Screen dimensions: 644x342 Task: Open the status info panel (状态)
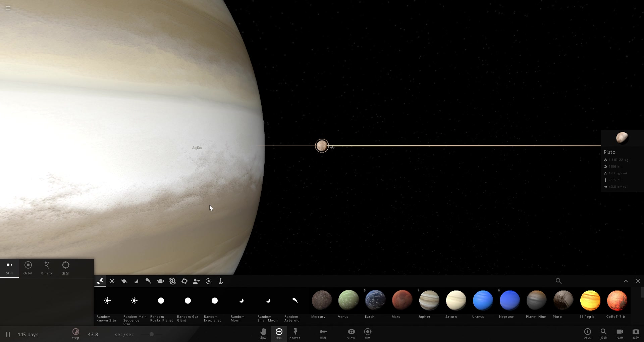point(588,334)
